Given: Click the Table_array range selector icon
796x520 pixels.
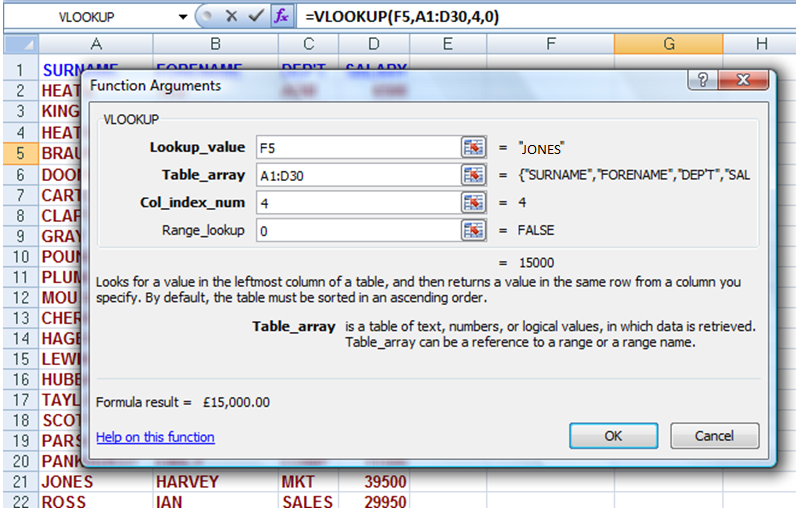Looking at the screenshot, I should [x=473, y=175].
